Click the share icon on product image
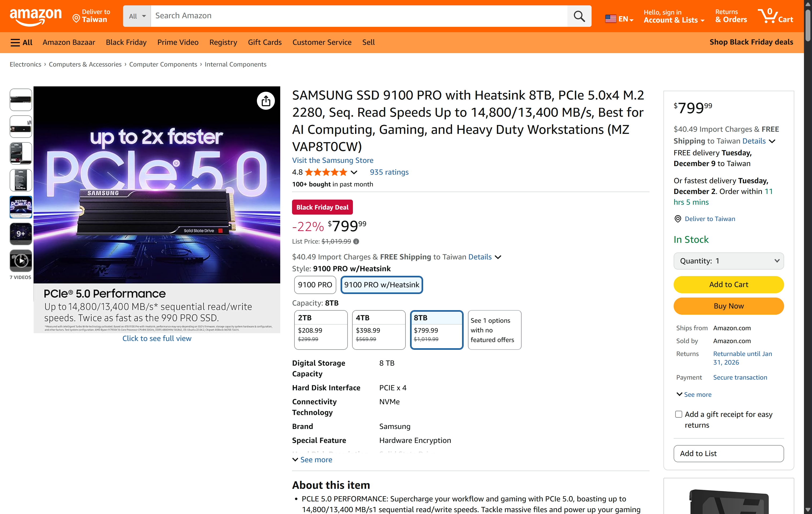Screen dimensions: 812x514 [266, 101]
